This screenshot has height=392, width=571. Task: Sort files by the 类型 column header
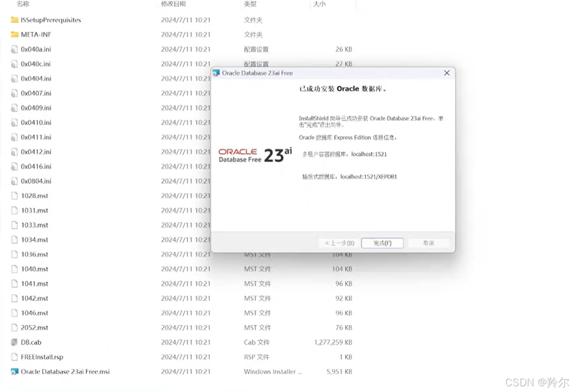(250, 4)
